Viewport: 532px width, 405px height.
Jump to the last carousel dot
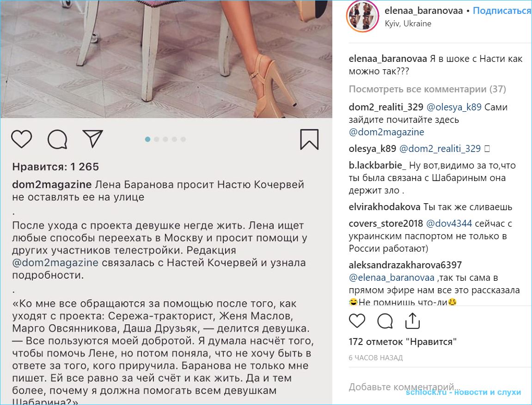click(x=183, y=139)
